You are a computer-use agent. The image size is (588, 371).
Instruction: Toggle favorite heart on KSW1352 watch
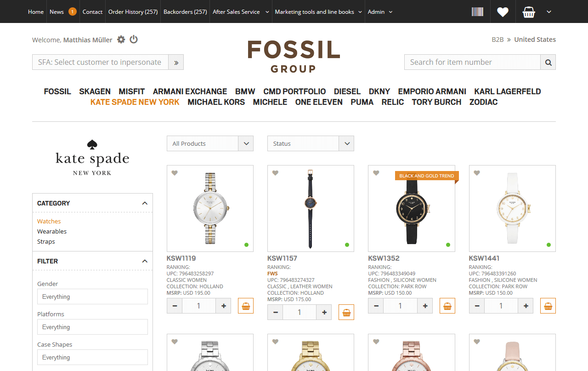coord(376,173)
